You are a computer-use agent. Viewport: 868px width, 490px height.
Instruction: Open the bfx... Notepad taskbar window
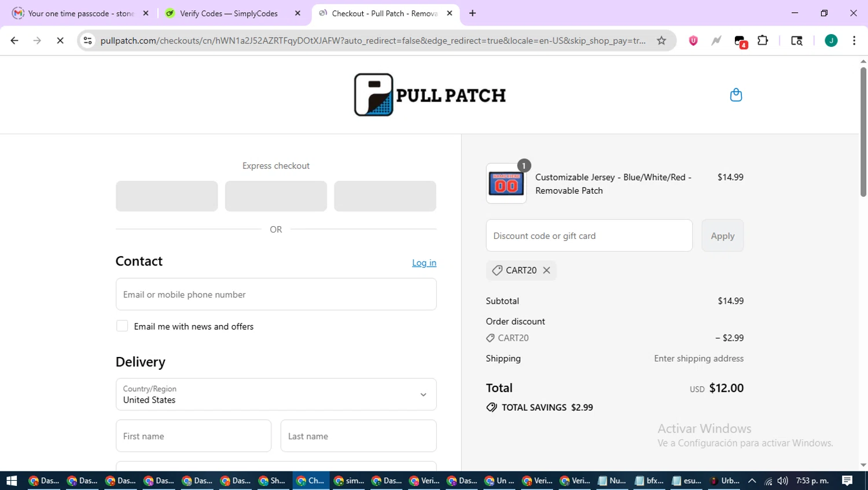tap(649, 481)
